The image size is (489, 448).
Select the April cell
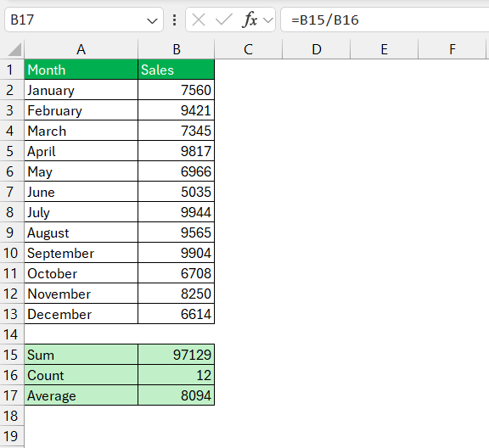[81, 151]
